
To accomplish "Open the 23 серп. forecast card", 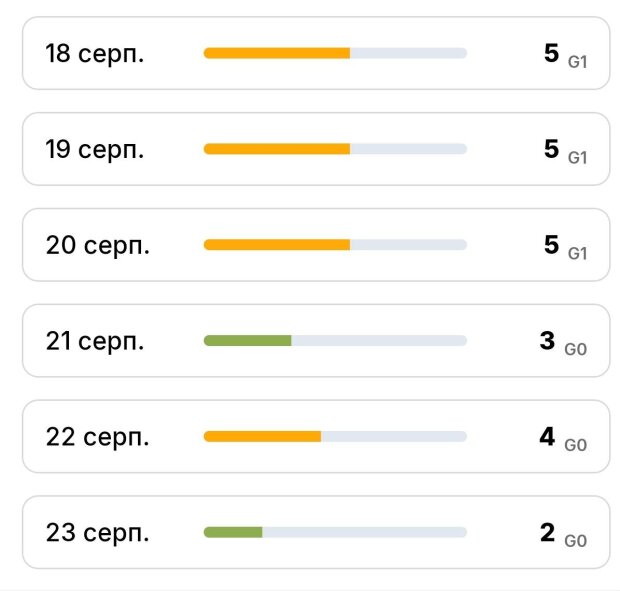I will [316, 532].
